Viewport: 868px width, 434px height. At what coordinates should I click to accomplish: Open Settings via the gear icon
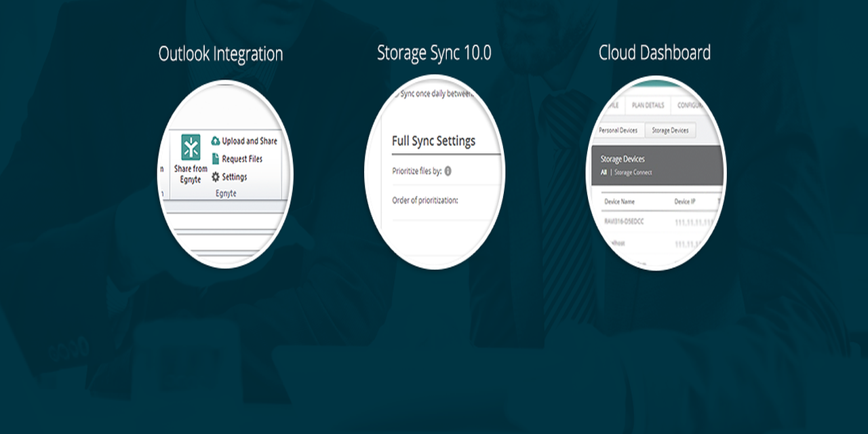pos(216,177)
